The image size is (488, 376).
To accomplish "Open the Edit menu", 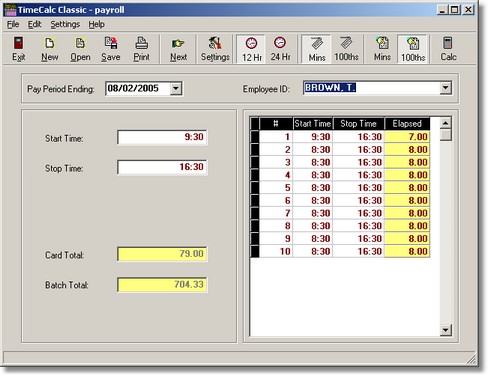I will click(x=34, y=24).
